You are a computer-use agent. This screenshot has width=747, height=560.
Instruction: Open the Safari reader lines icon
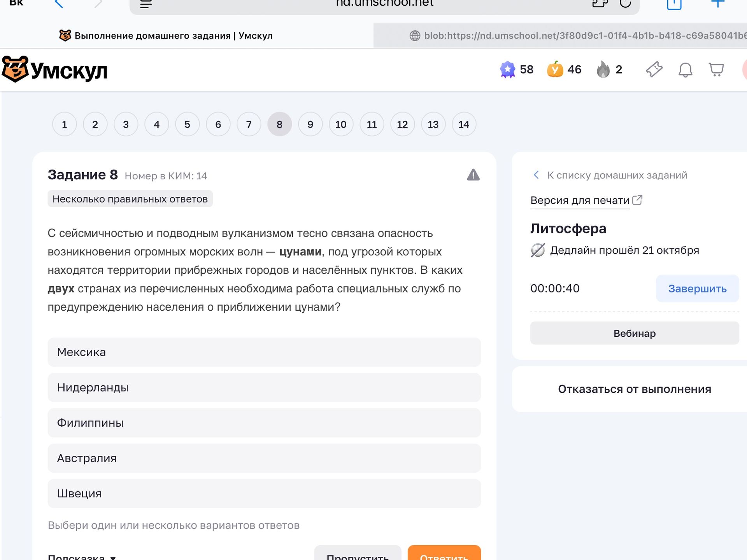146,4
